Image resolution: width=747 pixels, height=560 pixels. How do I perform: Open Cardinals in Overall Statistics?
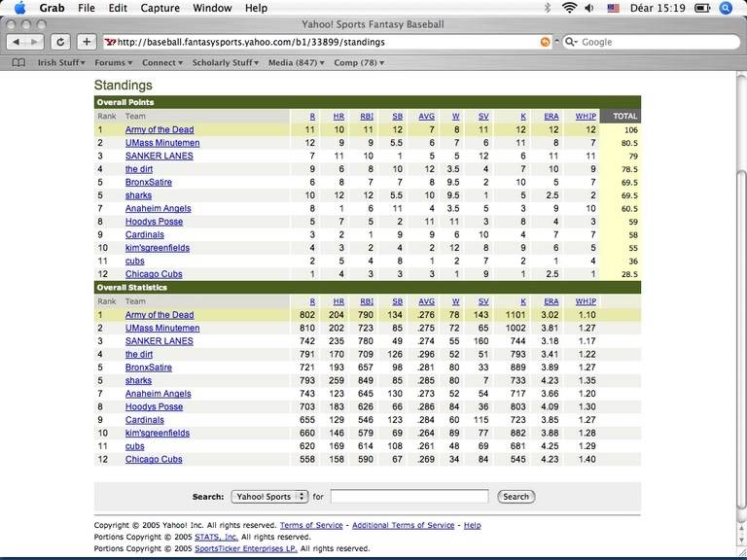pyautogui.click(x=145, y=420)
